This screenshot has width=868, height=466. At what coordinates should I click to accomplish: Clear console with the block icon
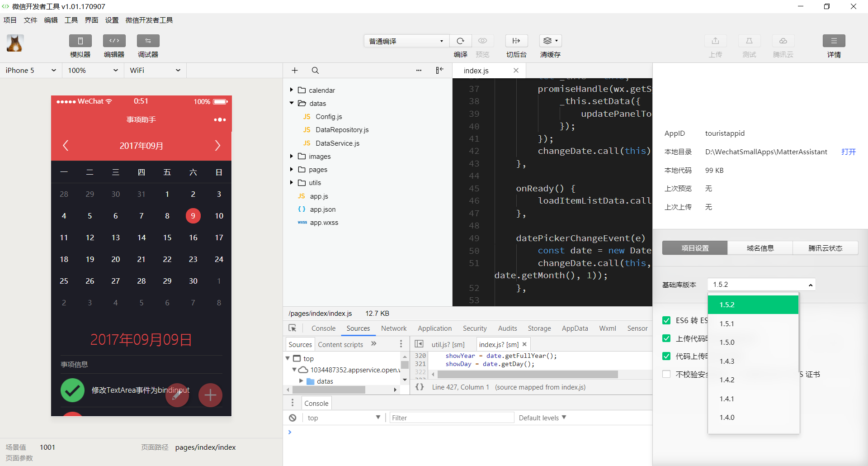292,418
